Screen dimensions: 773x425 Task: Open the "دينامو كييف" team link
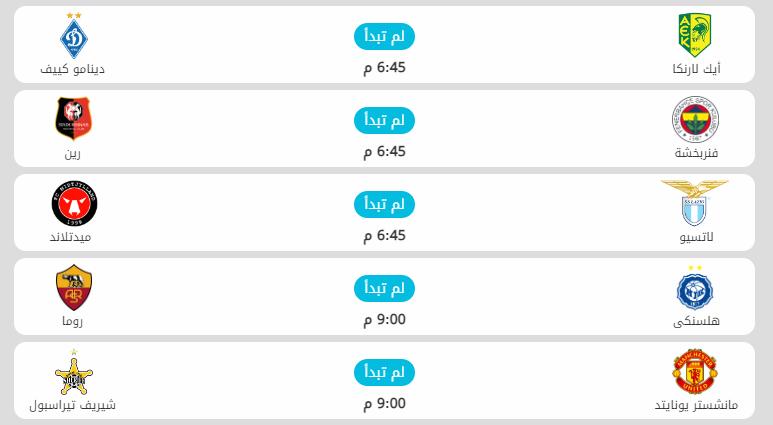click(73, 69)
